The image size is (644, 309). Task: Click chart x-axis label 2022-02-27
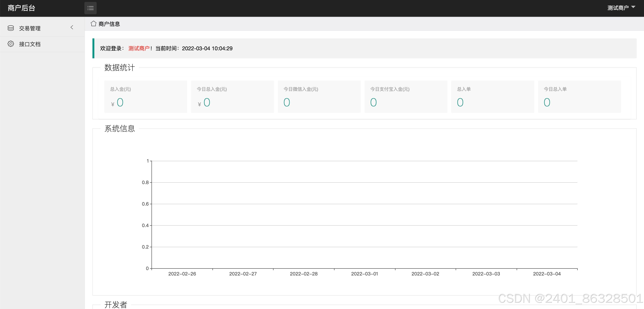[x=243, y=274]
